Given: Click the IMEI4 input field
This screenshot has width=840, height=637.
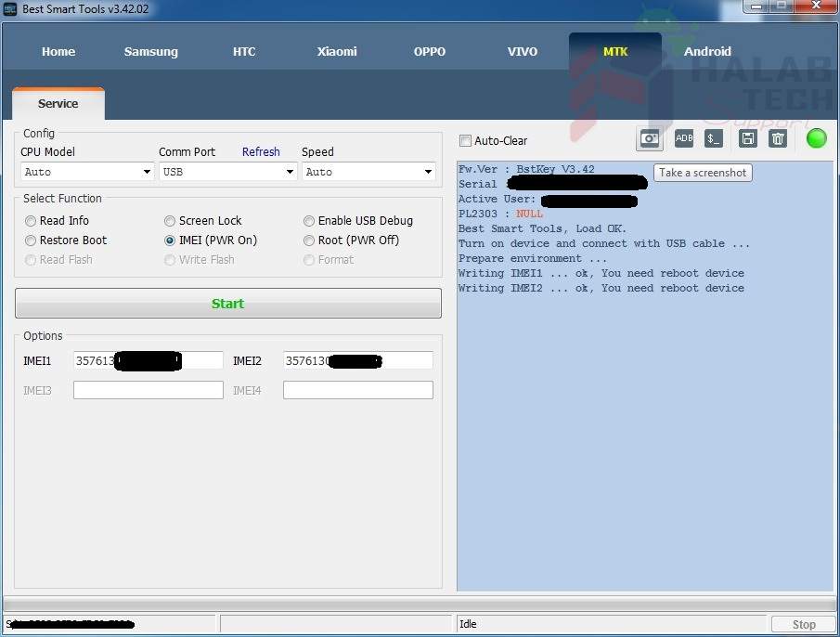Looking at the screenshot, I should 358,390.
